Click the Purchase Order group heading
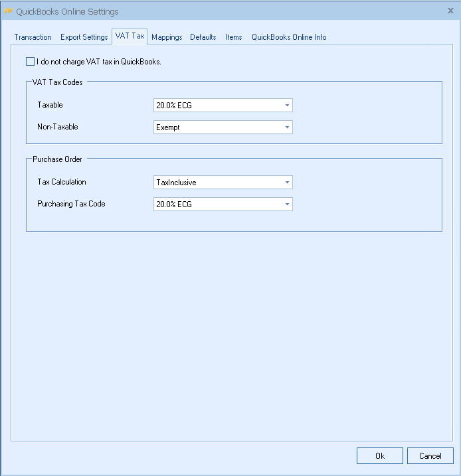This screenshot has height=476, width=461. 57,159
